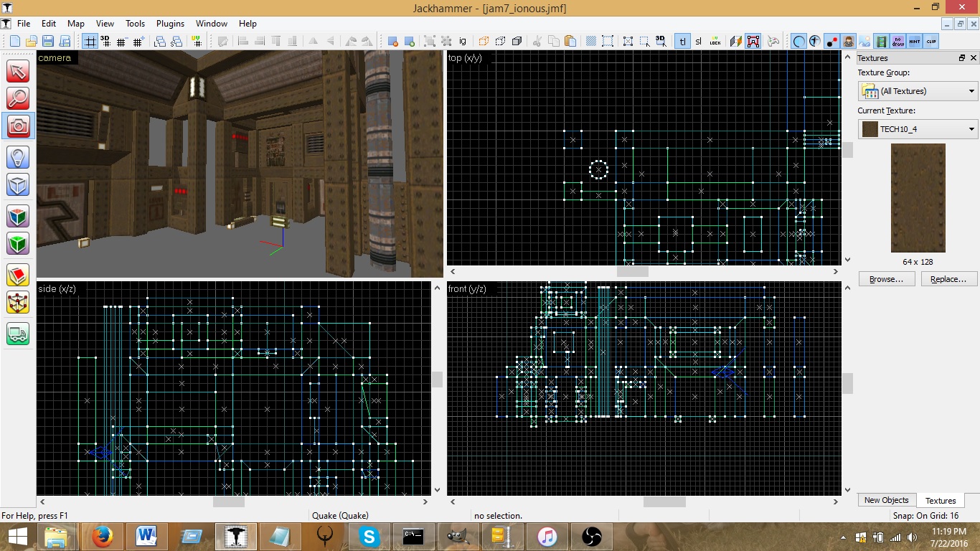Select the Selection arrow tool
This screenshot has width=980, height=551.
[x=18, y=71]
